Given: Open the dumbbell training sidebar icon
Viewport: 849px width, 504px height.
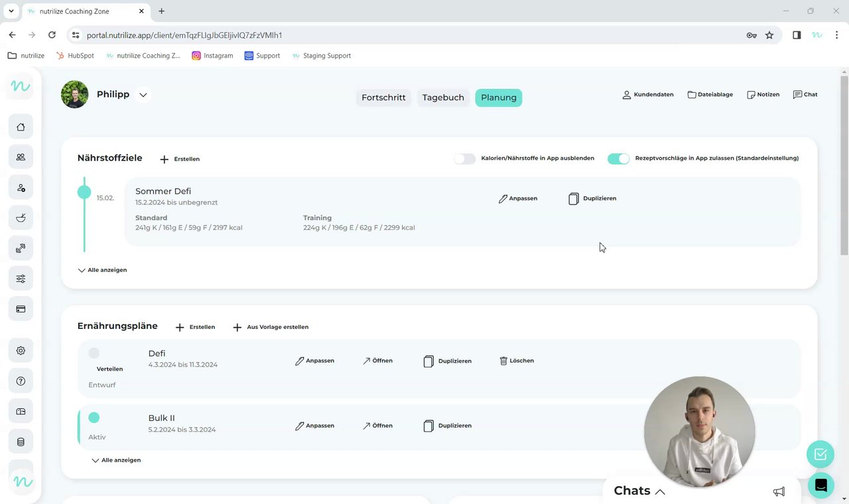Looking at the screenshot, I should tap(21, 248).
